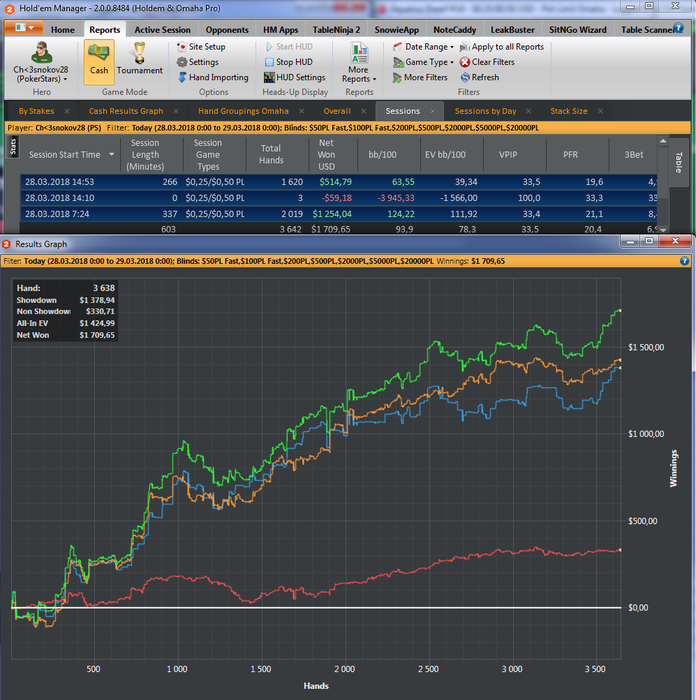The image size is (696, 700).
Task: Open the application menu button
Action: point(24,28)
